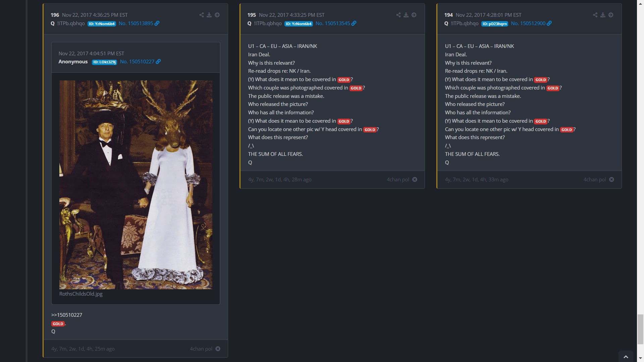
Task: Click tripcode !ITPb.qbhqo on post 195
Action: pyautogui.click(x=268, y=23)
